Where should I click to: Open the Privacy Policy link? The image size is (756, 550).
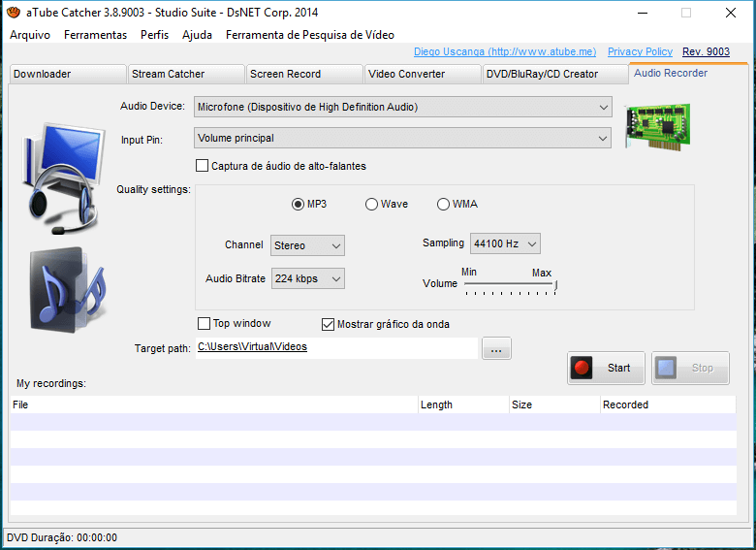pyautogui.click(x=640, y=51)
